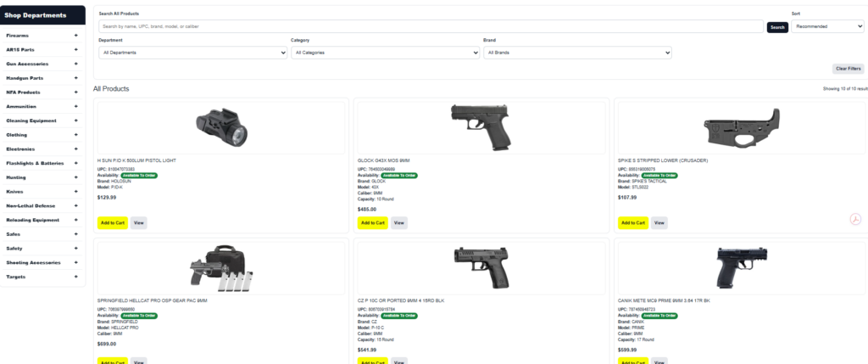Click the Springfield Hellcat Pro product image
This screenshot has height=364, width=868.
221,268
